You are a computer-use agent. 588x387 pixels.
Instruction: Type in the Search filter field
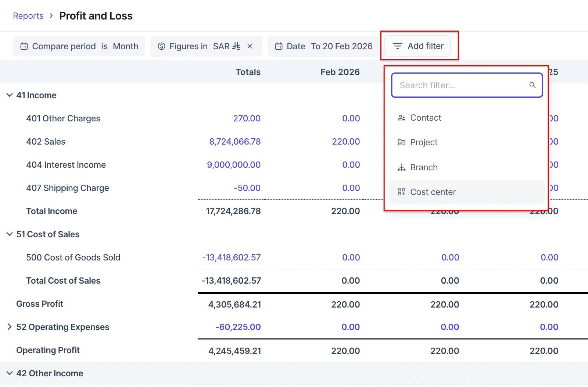tap(459, 85)
